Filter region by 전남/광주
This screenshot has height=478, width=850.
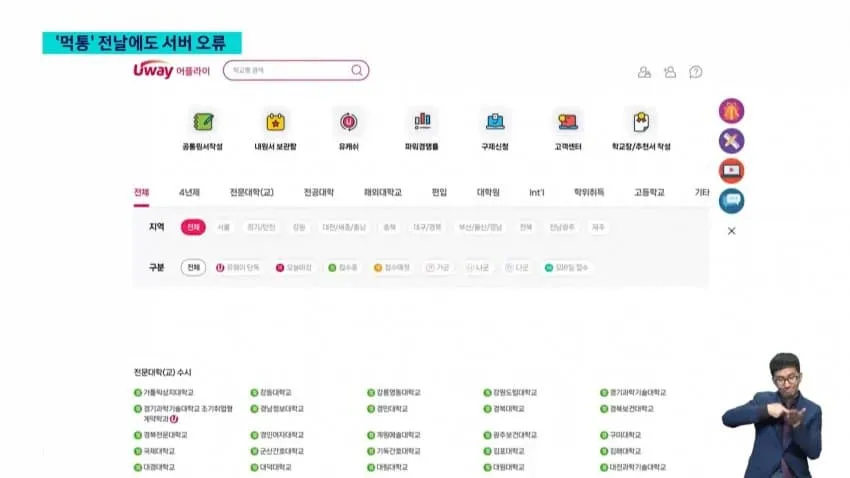point(562,227)
